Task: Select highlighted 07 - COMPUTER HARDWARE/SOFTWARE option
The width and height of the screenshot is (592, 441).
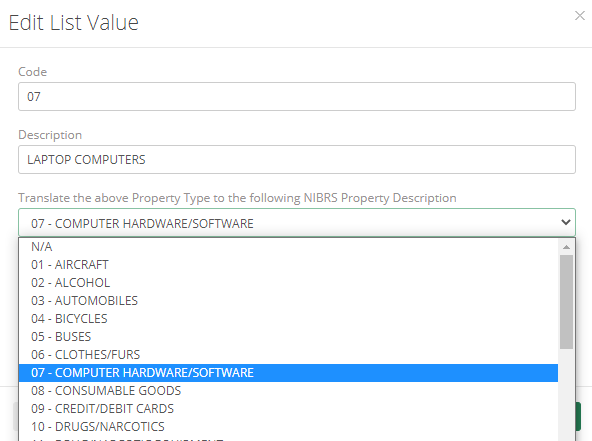Action: (x=288, y=373)
